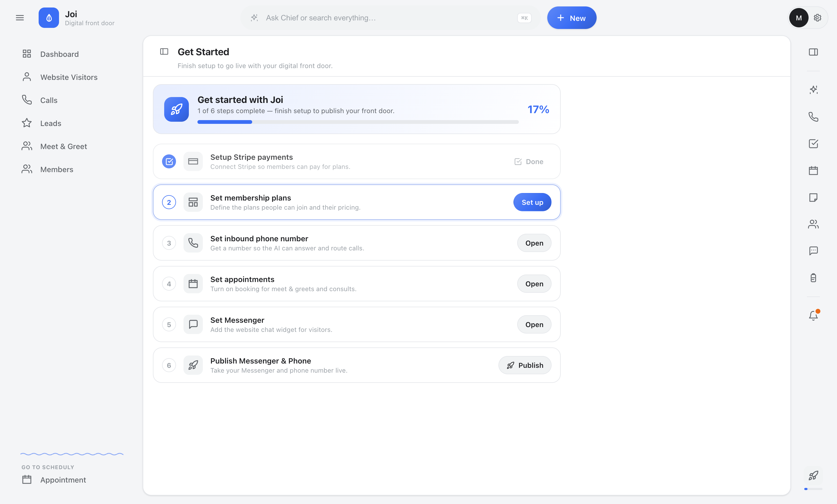Click the setup progress bar in banner
This screenshot has height=504, width=837.
click(358, 122)
